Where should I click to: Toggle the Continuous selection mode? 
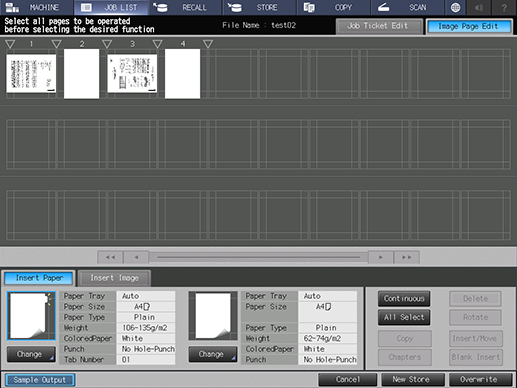404,298
